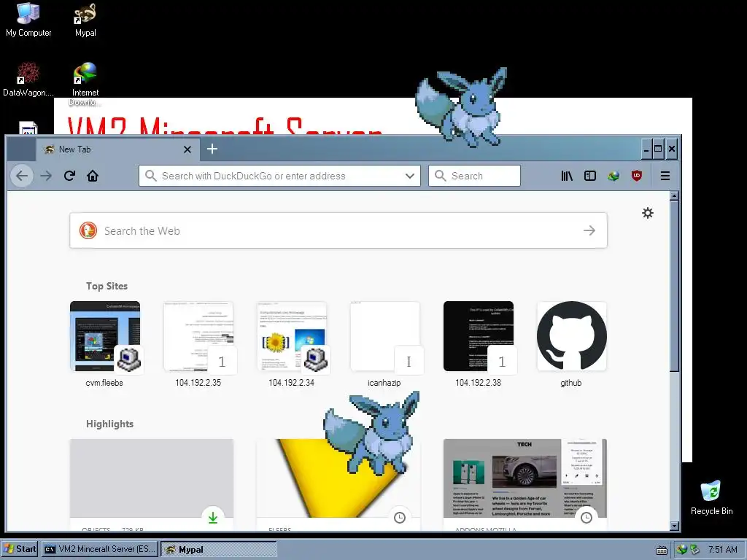
Task: Click the system tray clock 7:51 AM
Action: click(x=722, y=550)
